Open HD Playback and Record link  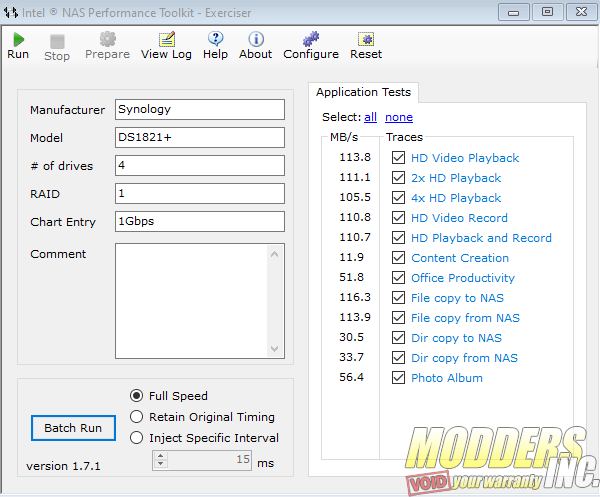pos(481,238)
